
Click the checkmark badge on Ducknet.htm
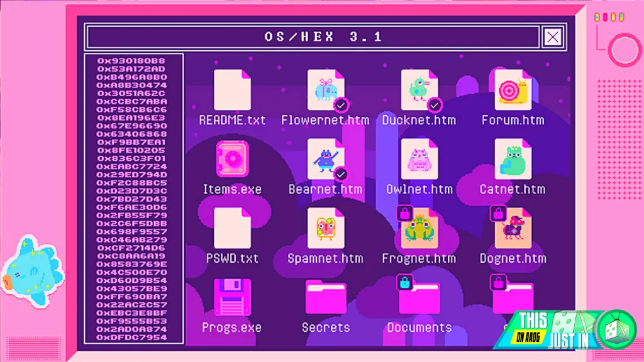coord(435,106)
